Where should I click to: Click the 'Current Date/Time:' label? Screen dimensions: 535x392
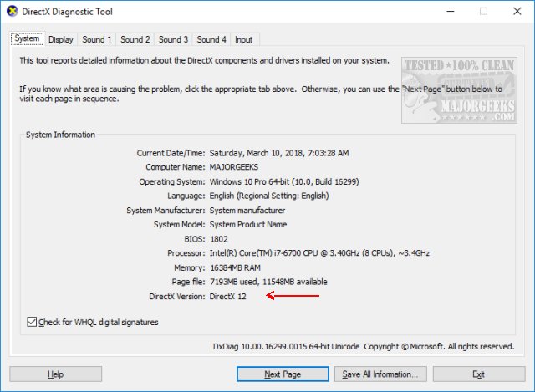171,153
